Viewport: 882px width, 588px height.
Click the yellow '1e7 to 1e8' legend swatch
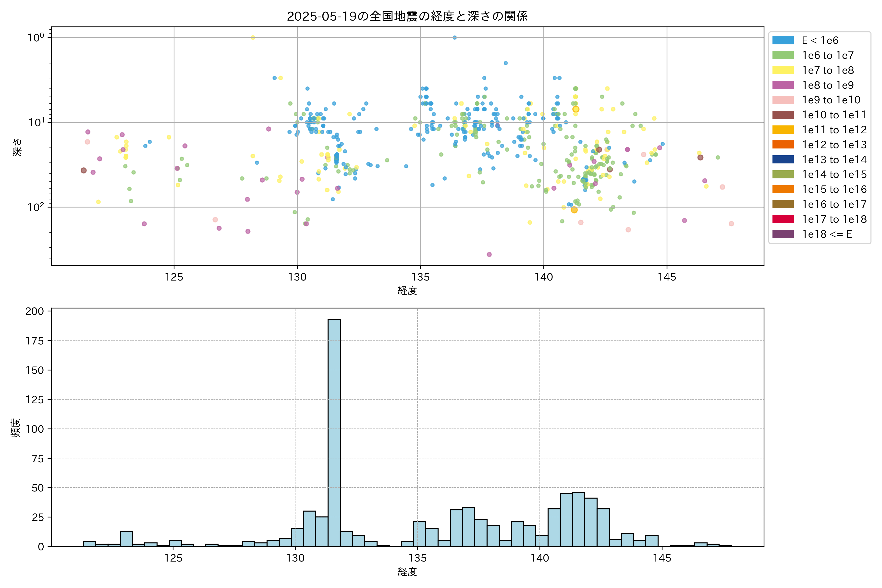[783, 70]
